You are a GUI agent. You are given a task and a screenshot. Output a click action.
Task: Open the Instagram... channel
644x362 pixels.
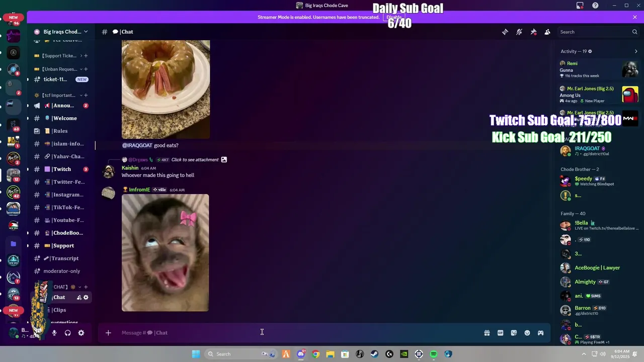tap(61, 195)
